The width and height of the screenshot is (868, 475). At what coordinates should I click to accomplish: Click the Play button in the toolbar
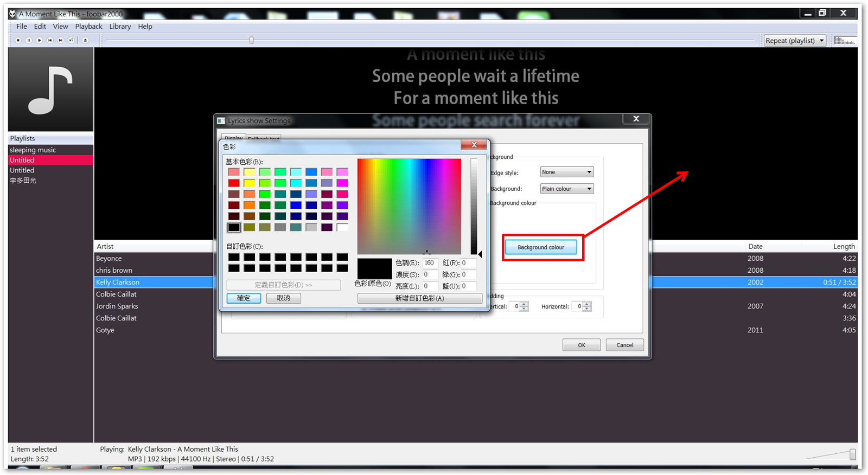pyautogui.click(x=39, y=40)
